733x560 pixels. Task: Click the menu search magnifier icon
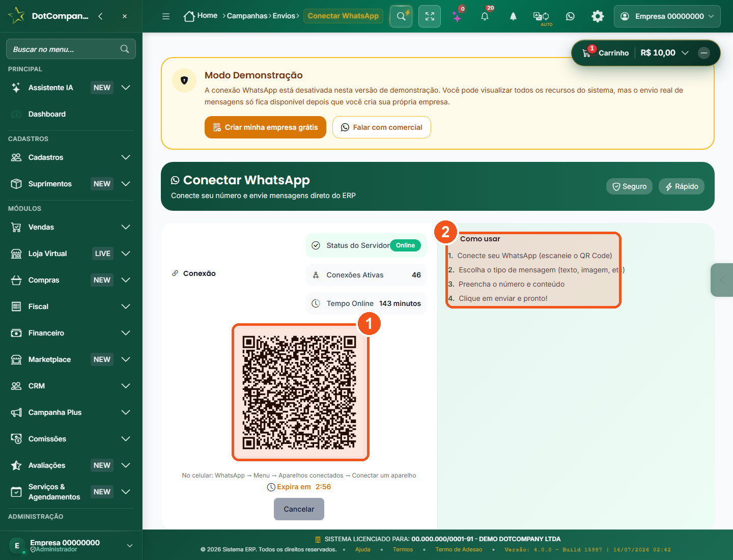[125, 49]
